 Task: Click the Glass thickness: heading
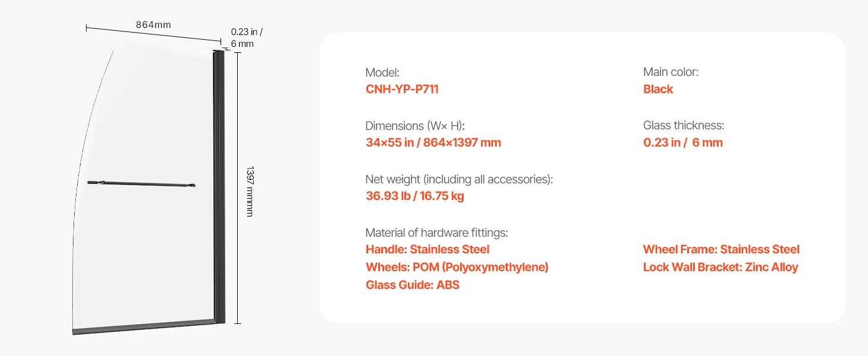click(683, 126)
